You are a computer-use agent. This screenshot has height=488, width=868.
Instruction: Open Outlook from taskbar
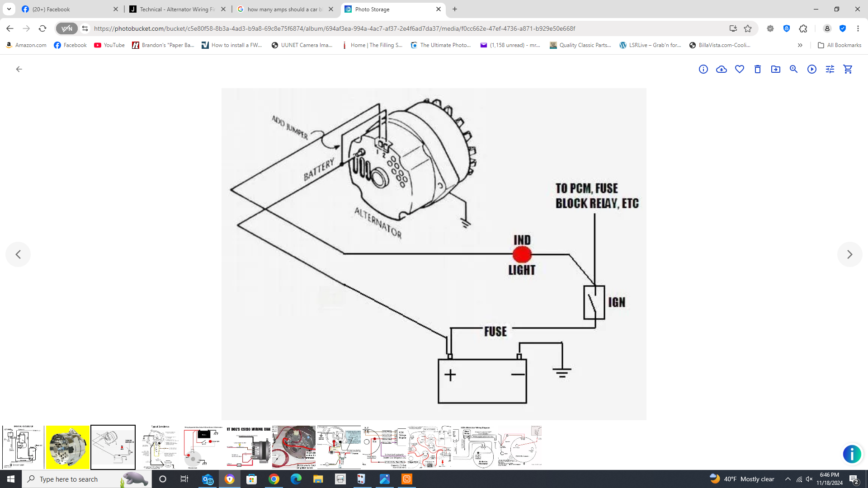(208, 479)
